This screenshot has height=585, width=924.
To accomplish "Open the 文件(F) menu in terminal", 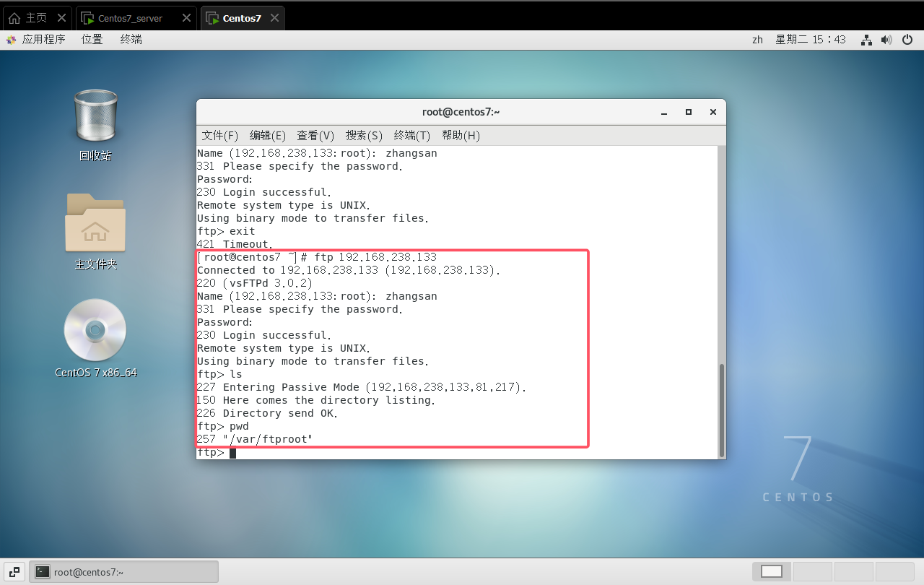I will pos(219,135).
